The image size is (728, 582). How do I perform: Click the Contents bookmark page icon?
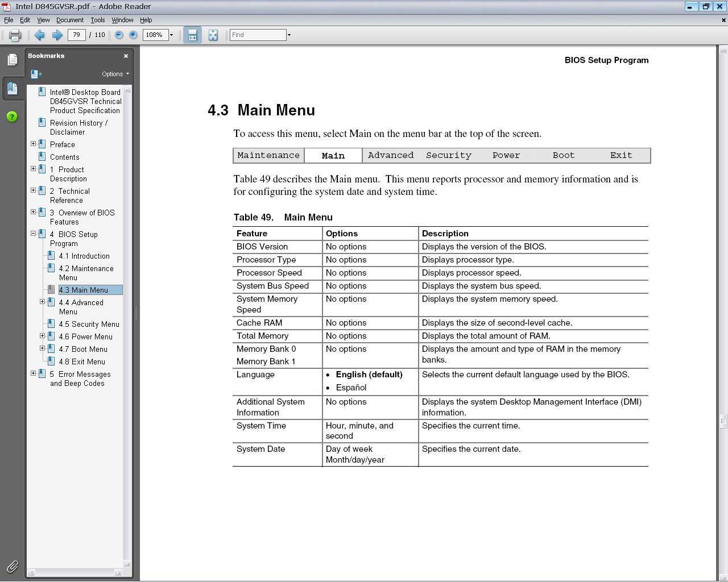pos(42,156)
